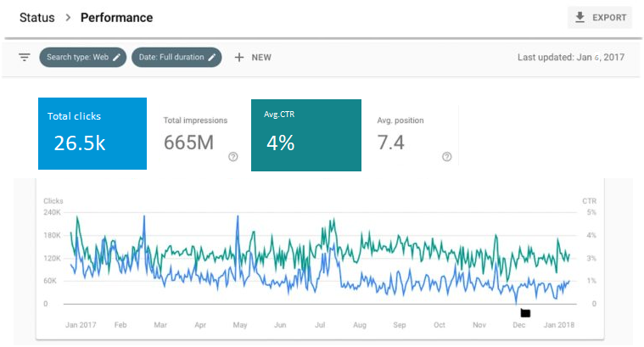Toggle the Total clicks metric card
The image size is (644, 347).
pyautogui.click(x=92, y=133)
